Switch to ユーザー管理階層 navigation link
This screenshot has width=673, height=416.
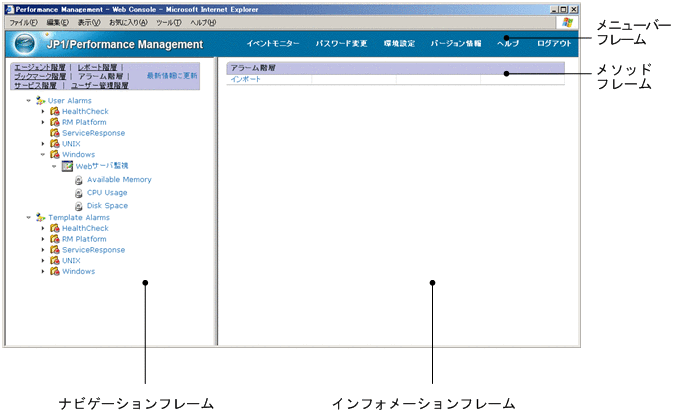(100, 85)
